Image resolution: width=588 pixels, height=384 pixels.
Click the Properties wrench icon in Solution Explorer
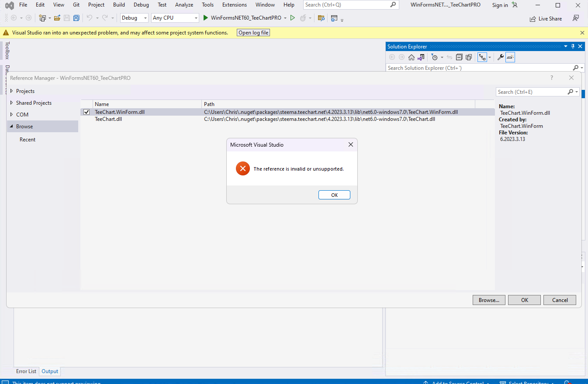501,57
